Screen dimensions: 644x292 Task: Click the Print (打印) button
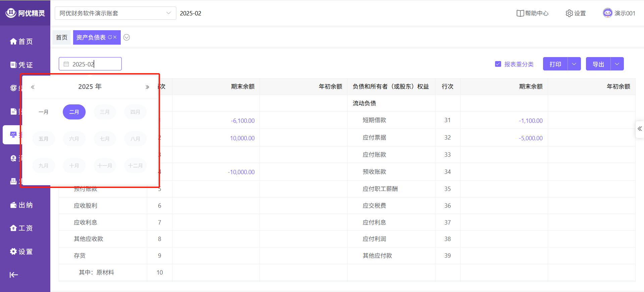(555, 64)
